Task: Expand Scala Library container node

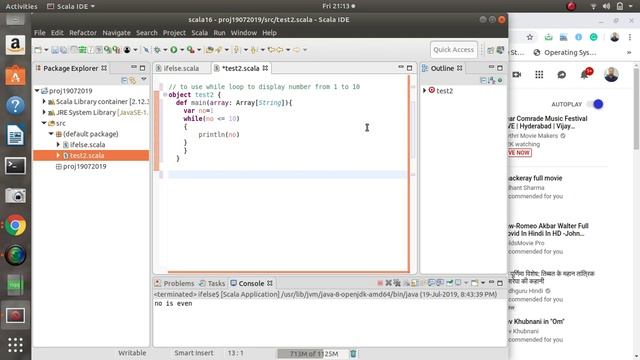Action: (x=44, y=101)
